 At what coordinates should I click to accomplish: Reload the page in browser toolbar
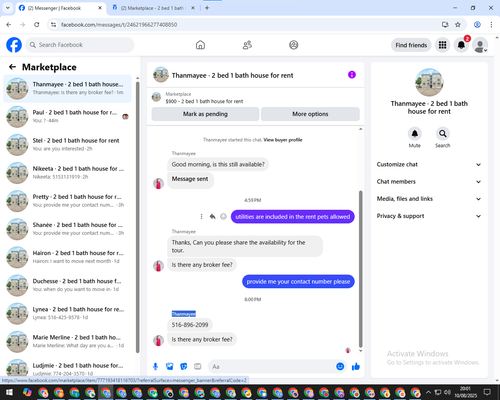(x=37, y=24)
